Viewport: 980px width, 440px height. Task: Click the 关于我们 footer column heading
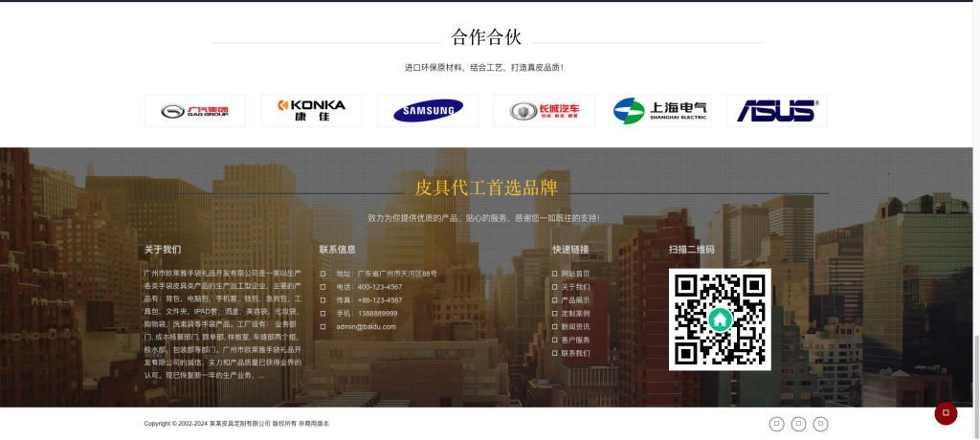coord(163,249)
